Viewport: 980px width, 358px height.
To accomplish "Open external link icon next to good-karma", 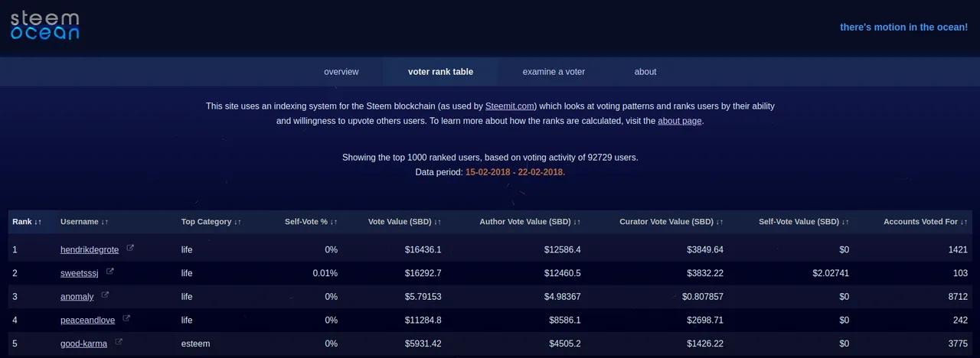I will tap(119, 343).
